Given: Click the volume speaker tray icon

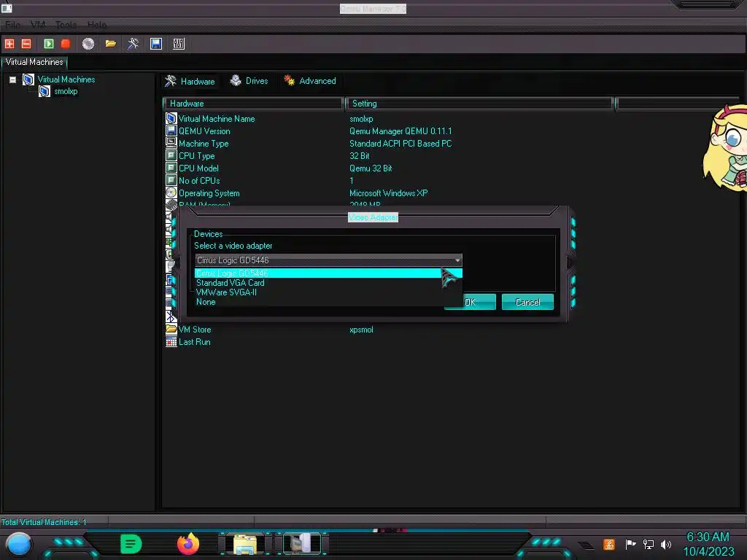Looking at the screenshot, I should tap(666, 544).
